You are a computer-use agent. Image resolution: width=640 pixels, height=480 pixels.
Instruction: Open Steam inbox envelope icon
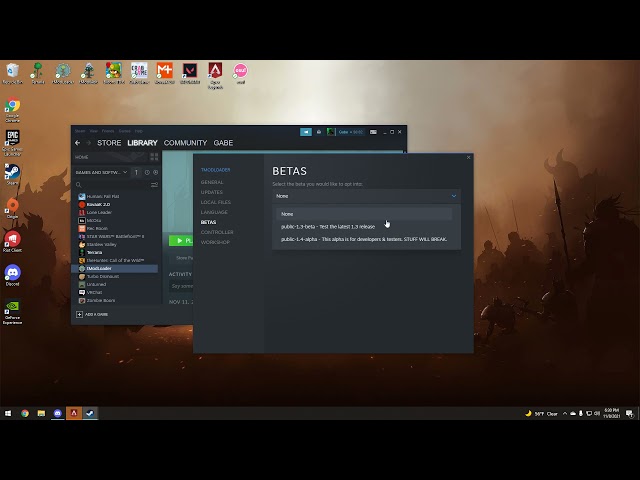pos(319,132)
